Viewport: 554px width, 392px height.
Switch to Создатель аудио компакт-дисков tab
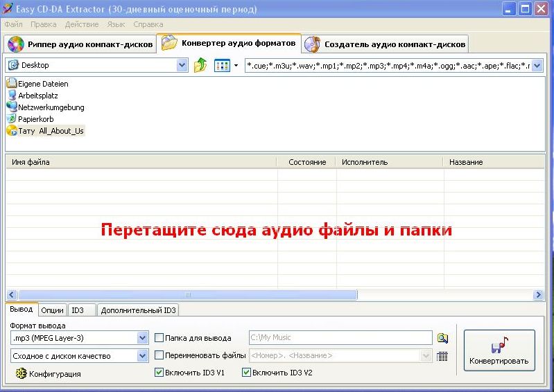(x=385, y=44)
